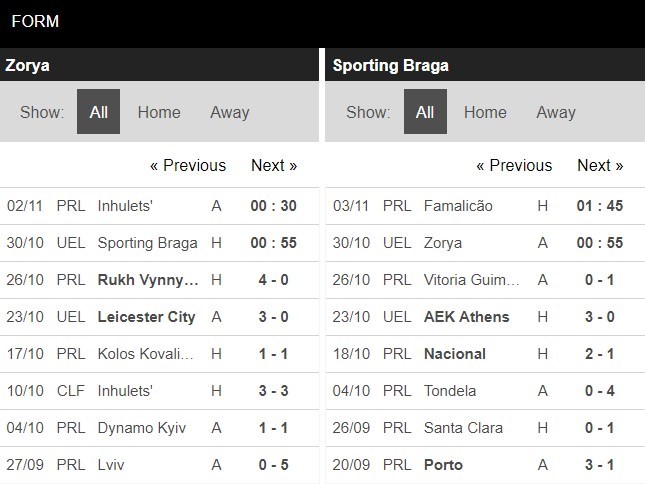Open the Rukh Vynnyky 4 - 0 result
The height and width of the screenshot is (484, 645).
[x=159, y=280]
